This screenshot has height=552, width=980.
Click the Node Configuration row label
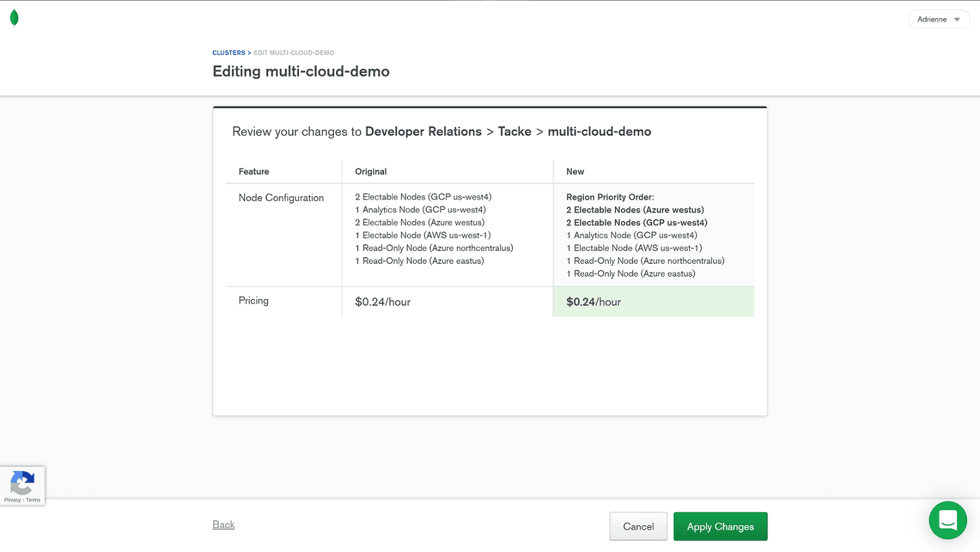pyautogui.click(x=281, y=197)
